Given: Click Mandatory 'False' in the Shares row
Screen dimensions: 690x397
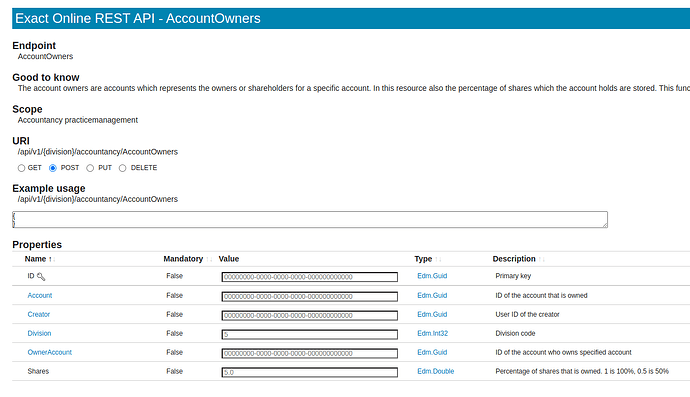Looking at the screenshot, I should click(x=175, y=371).
